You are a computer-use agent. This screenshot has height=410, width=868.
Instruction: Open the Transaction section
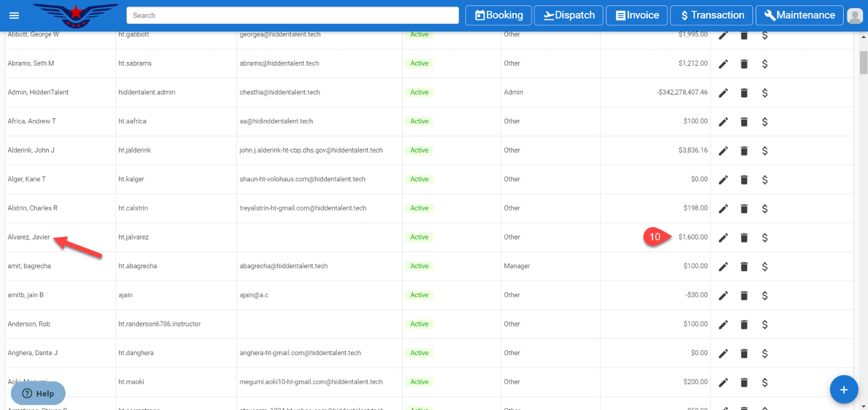(x=711, y=15)
